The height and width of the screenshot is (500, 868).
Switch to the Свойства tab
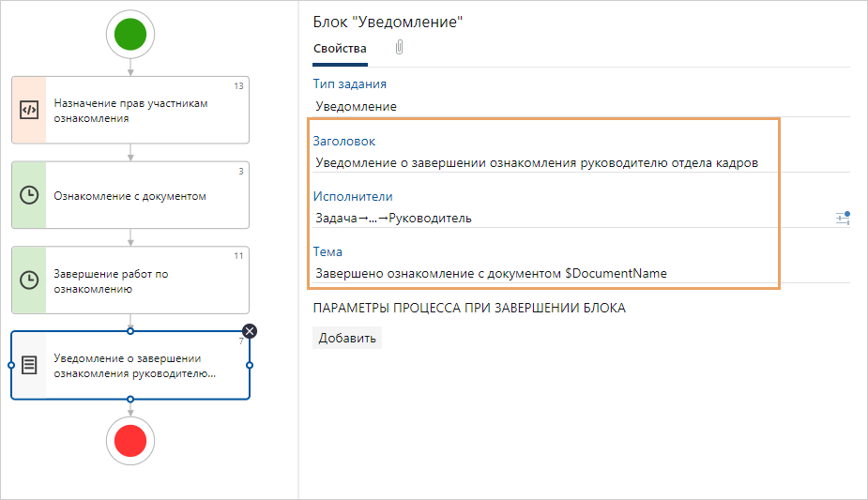(x=340, y=49)
